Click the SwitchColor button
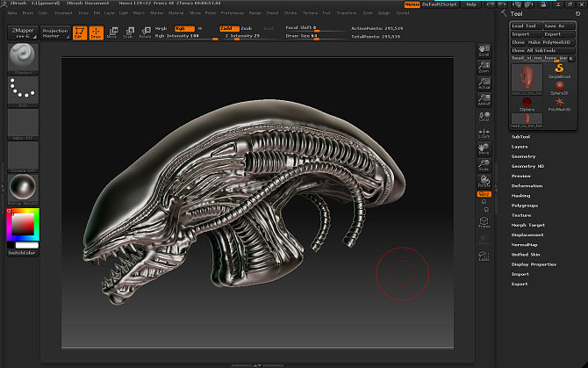This screenshot has width=588, height=368. pos(22,253)
